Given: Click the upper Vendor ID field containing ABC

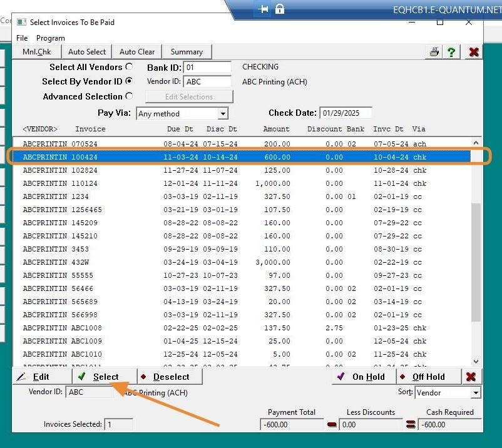Looking at the screenshot, I should click(x=207, y=81).
